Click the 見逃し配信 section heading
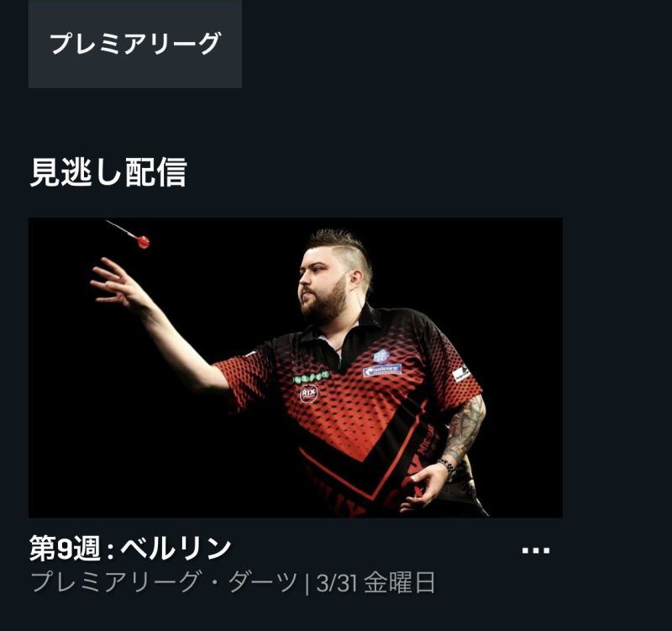672x631 pixels. [108, 172]
